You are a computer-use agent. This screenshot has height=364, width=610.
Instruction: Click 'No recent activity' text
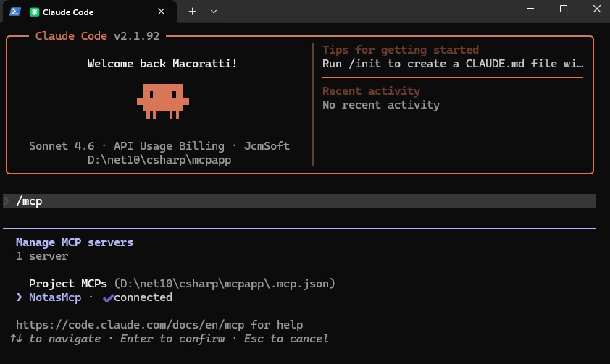[381, 104]
